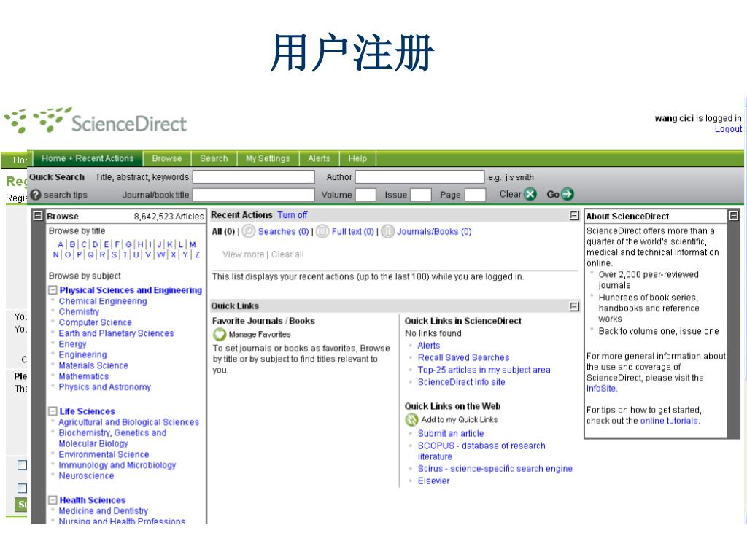Open the Elsevier link
The width and height of the screenshot is (747, 560).
tap(433, 481)
